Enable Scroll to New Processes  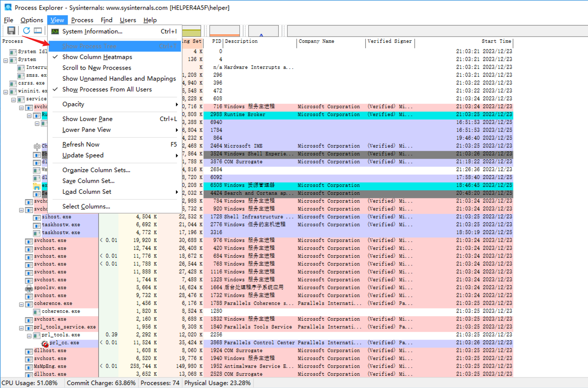tap(96, 68)
